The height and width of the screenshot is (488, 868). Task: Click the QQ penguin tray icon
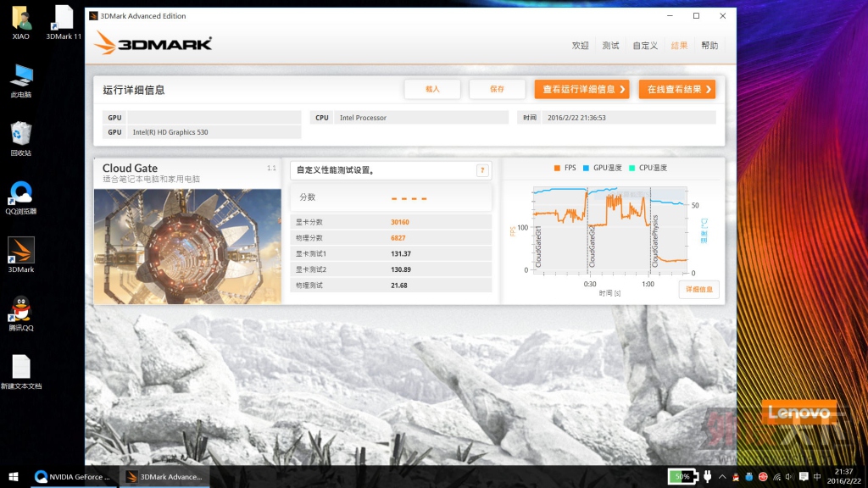(736, 477)
